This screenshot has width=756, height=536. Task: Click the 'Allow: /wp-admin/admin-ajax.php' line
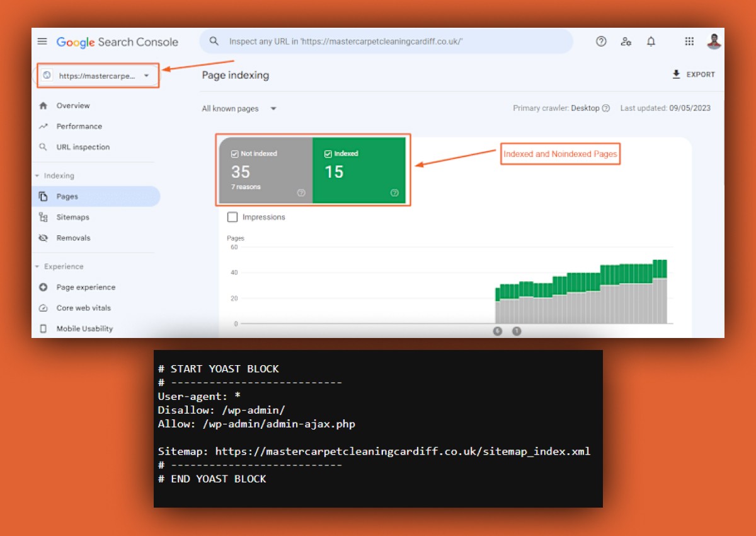(x=256, y=424)
